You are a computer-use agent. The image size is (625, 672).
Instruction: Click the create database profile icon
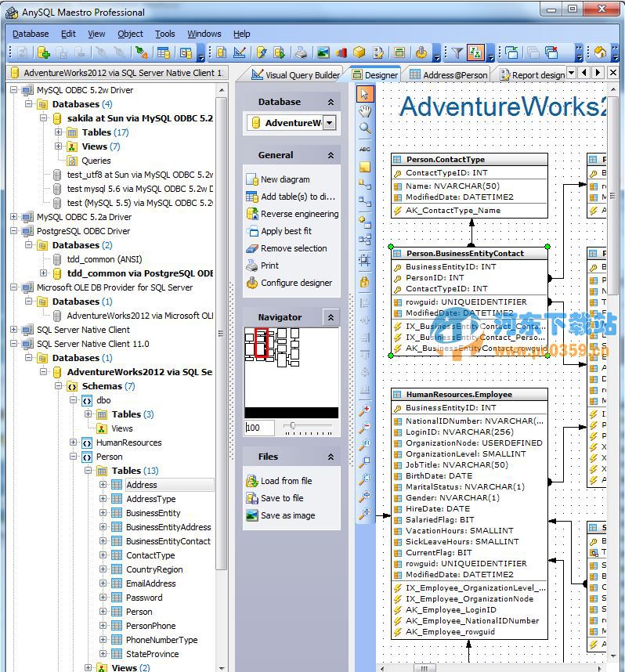(44, 52)
